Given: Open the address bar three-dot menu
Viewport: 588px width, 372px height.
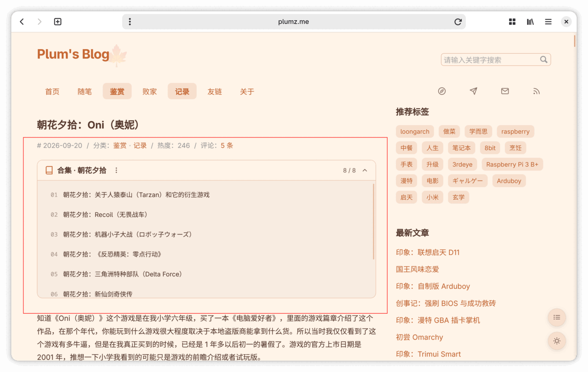Looking at the screenshot, I should point(130,22).
